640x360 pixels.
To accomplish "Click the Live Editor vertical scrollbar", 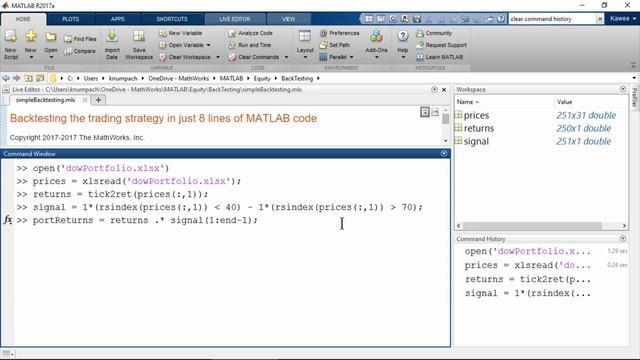I will (445, 119).
